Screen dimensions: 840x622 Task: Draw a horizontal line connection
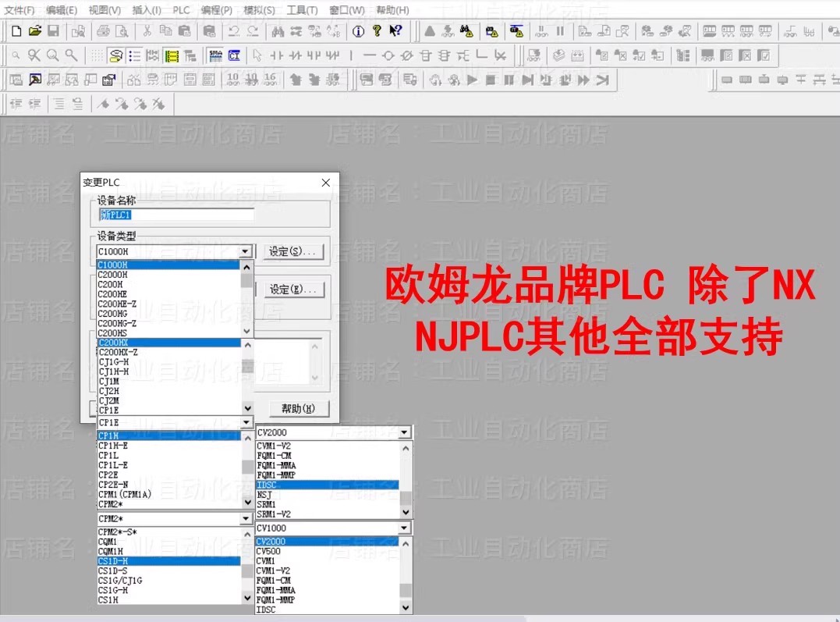(x=370, y=55)
